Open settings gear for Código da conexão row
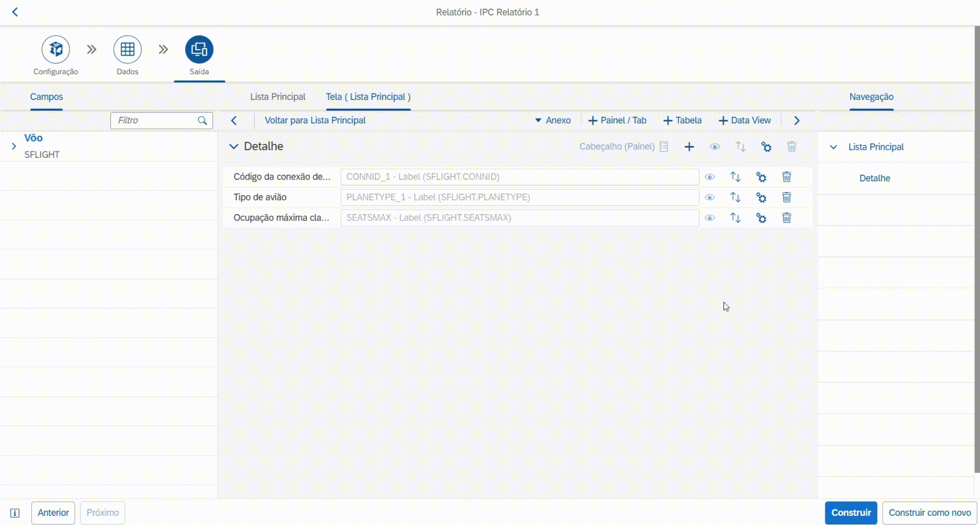Screen dimensions: 980x525 click(761, 177)
